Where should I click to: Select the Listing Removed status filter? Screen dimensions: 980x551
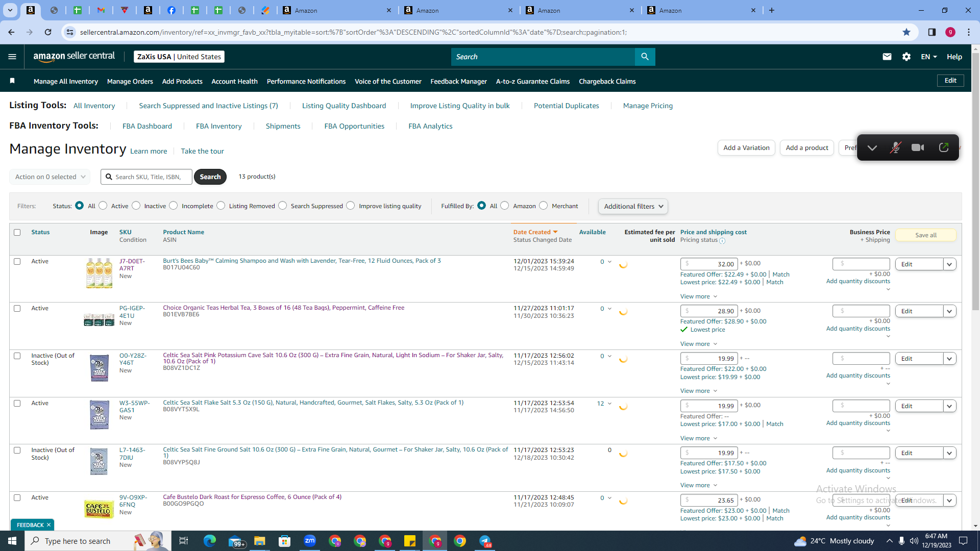[x=221, y=206]
